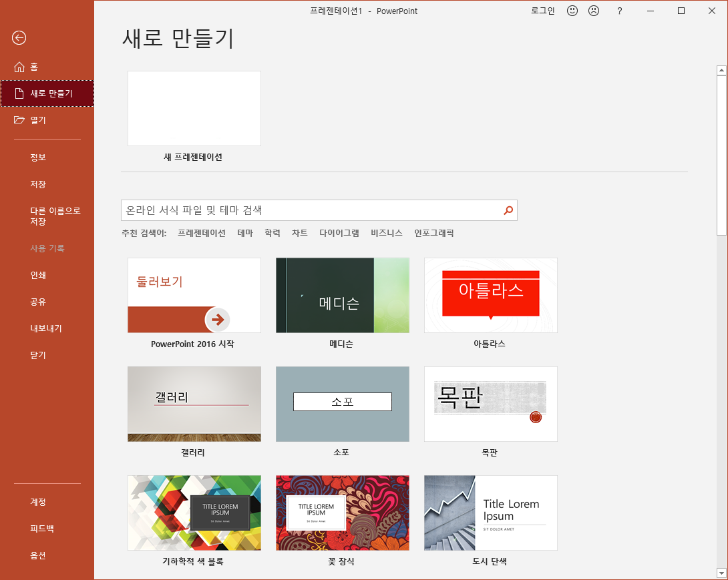Click the 소포 caption label
Image resolution: width=728 pixels, height=580 pixels.
click(x=341, y=453)
